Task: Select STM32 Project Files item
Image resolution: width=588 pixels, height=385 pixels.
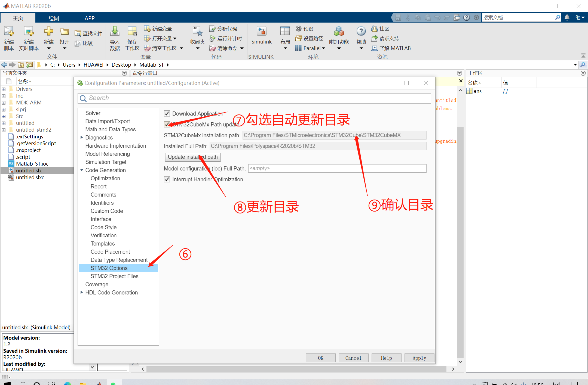Action: 114,276
